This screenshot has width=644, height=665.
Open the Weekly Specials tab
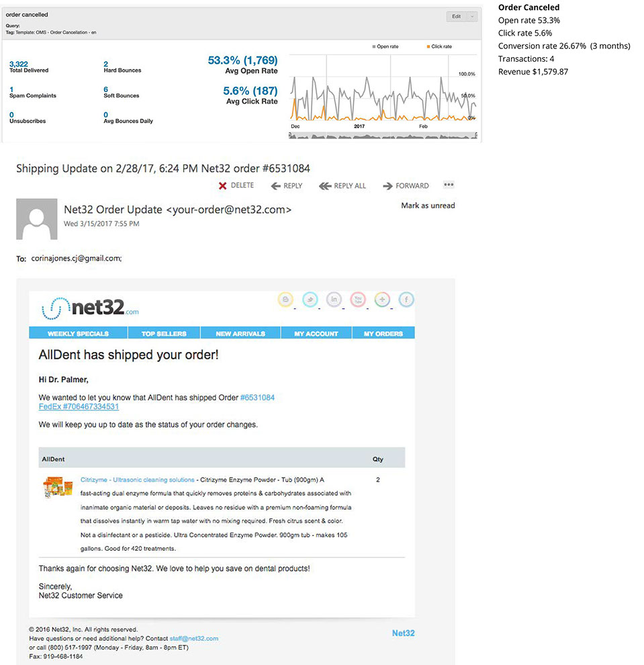point(78,333)
